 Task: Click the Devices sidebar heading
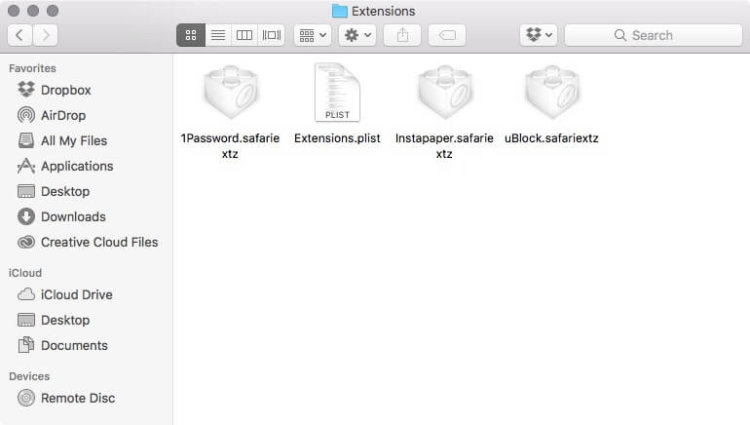point(29,376)
